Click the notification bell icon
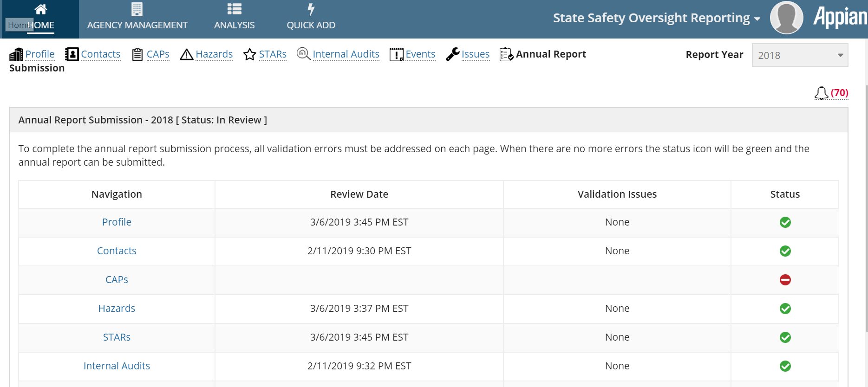This screenshot has height=387, width=868. pyautogui.click(x=821, y=93)
